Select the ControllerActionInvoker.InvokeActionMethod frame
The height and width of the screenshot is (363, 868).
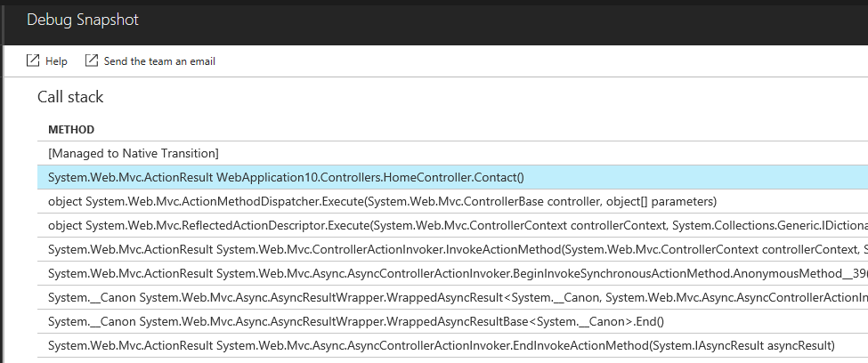coord(453,249)
